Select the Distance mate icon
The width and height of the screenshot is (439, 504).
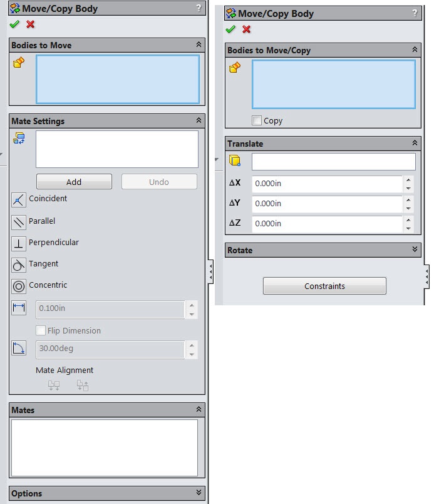point(19,308)
